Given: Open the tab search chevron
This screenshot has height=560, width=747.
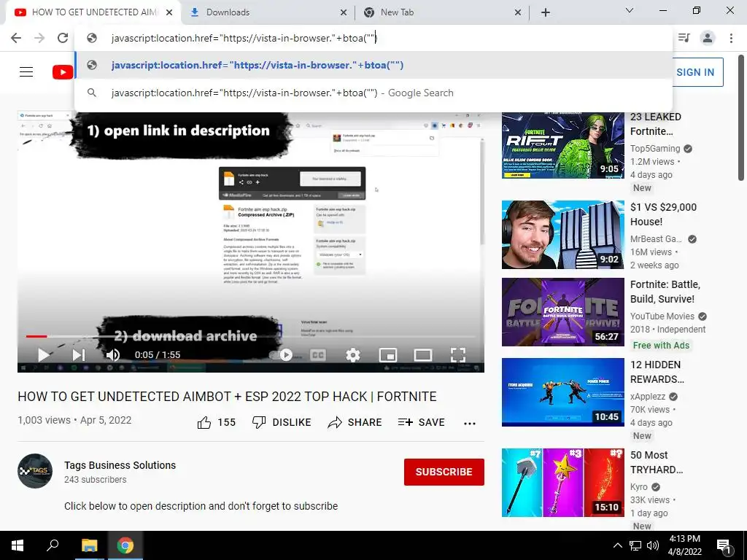Looking at the screenshot, I should coord(630,10).
